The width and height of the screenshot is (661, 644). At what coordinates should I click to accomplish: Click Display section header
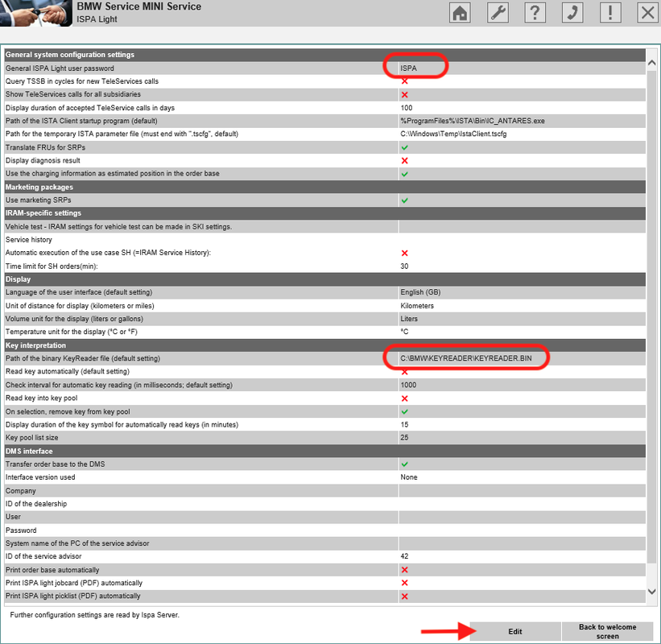pos(325,279)
